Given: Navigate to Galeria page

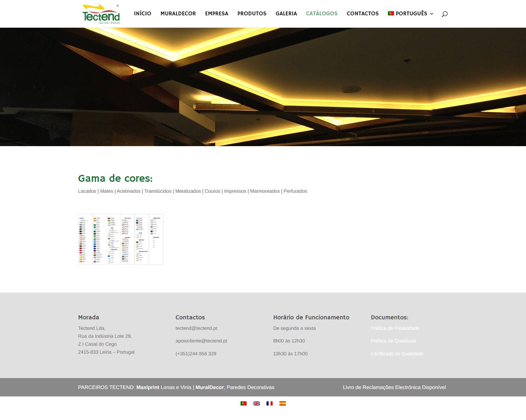Looking at the screenshot, I should point(286,13).
